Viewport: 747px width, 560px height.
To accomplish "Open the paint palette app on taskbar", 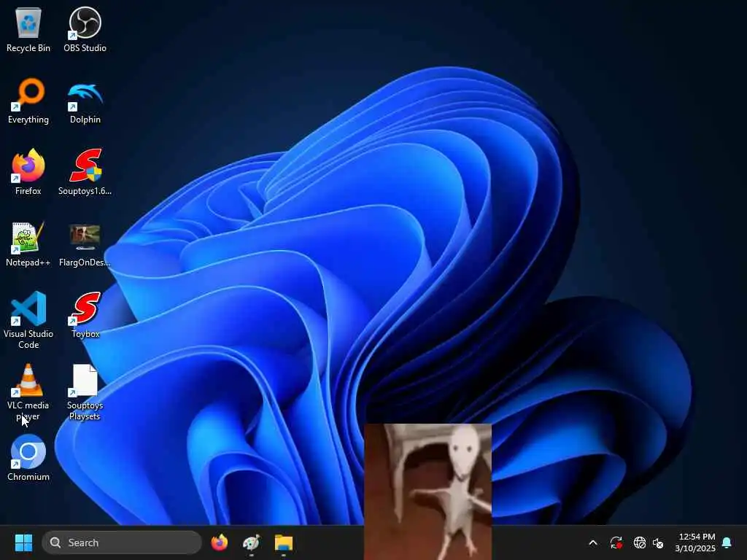I will [251, 542].
